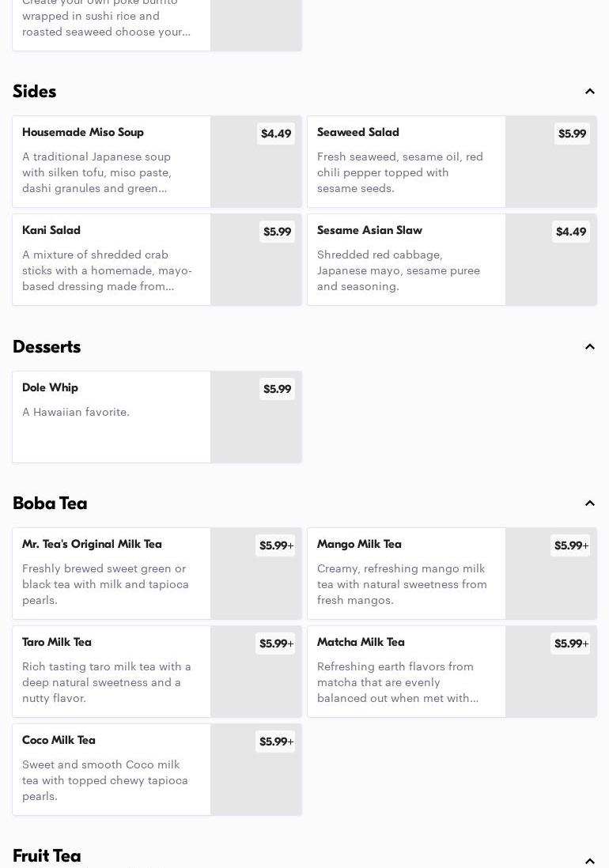The width and height of the screenshot is (609, 868).
Task: Click the Mango Milk Tea image thumbnail
Action: [550, 587]
